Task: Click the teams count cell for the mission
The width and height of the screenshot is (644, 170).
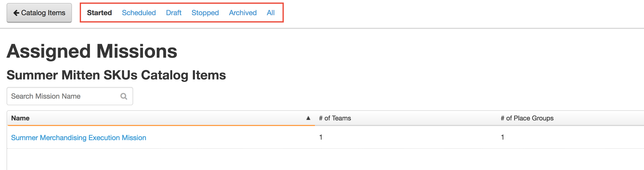Action: pos(321,137)
